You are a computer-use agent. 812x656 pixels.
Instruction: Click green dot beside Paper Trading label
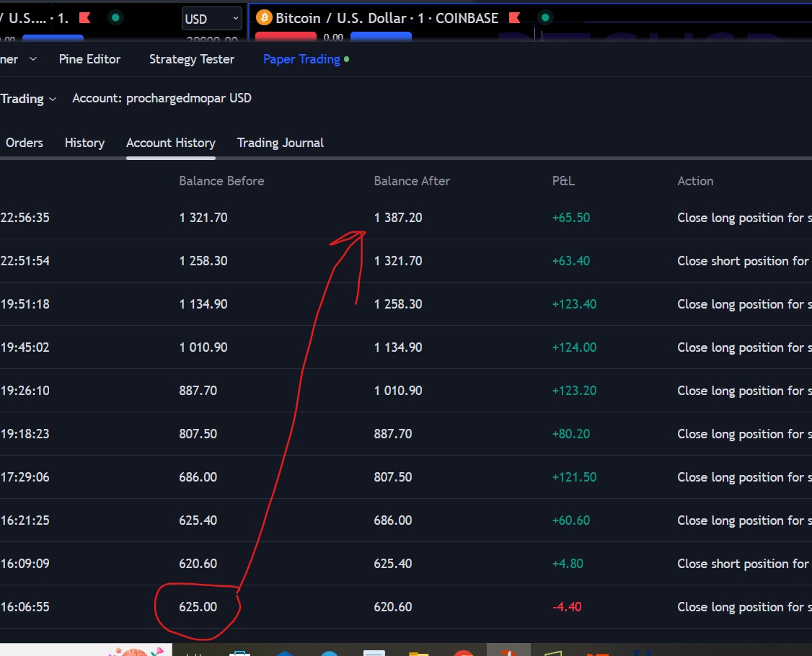click(x=346, y=59)
